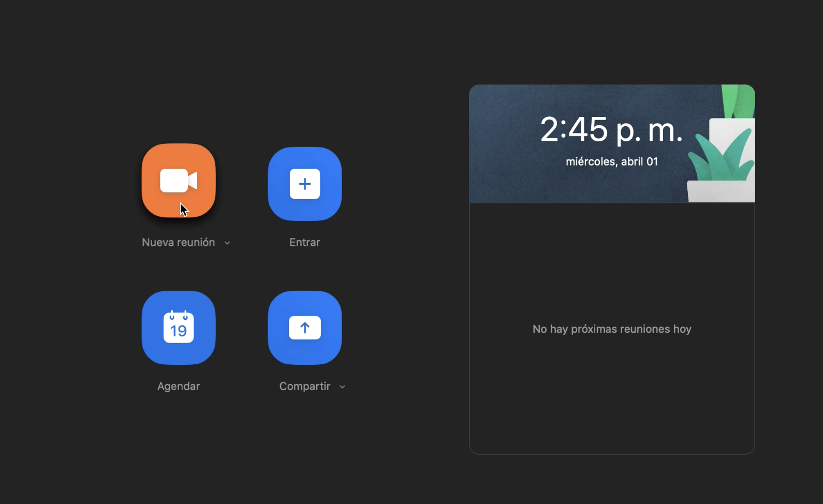Image resolution: width=823 pixels, height=504 pixels.
Task: Click the Nueva reunión label
Action: (179, 242)
